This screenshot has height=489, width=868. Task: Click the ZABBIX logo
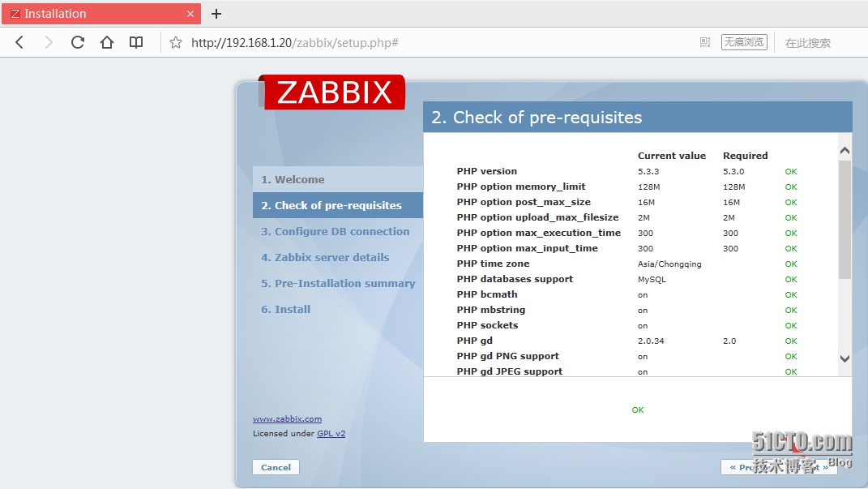332,92
